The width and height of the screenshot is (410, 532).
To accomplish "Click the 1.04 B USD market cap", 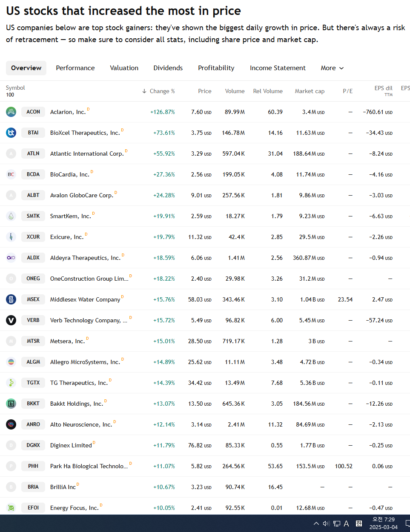I will [312, 299].
